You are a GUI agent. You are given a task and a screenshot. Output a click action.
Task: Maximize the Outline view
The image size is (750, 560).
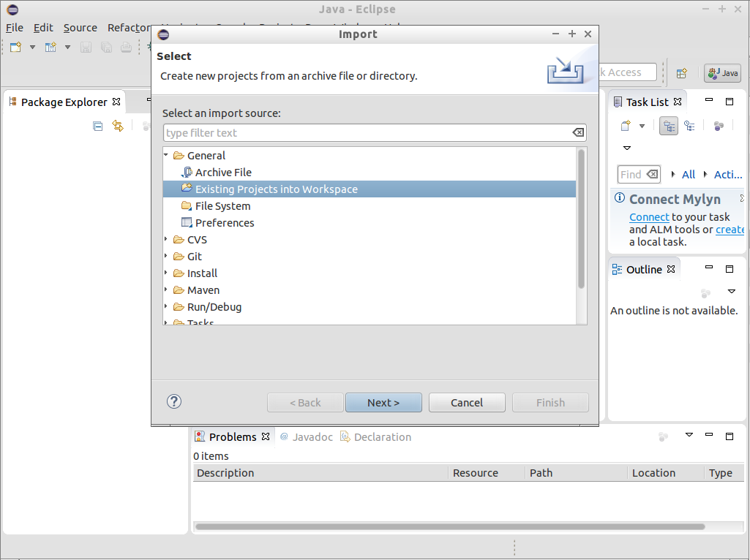(730, 269)
